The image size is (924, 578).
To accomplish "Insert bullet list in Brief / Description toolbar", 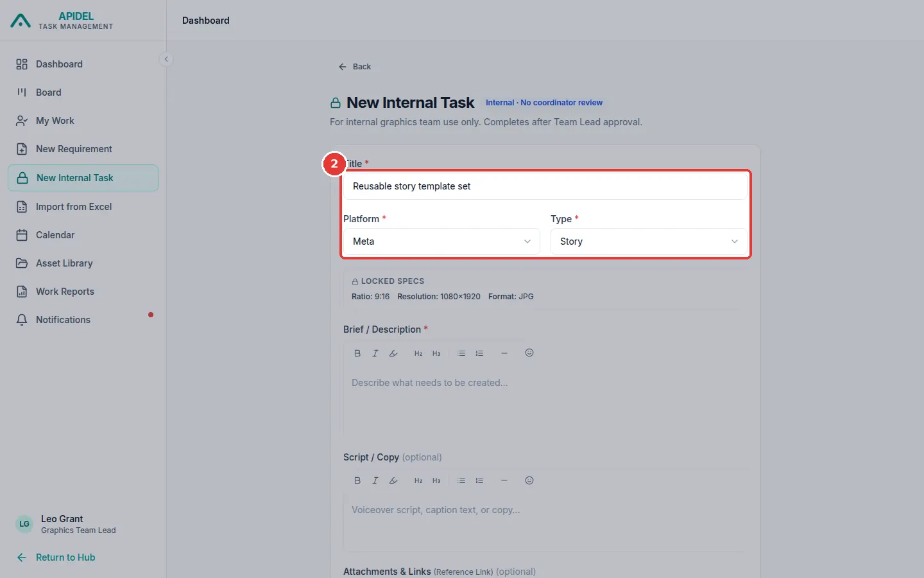I will coord(461,353).
